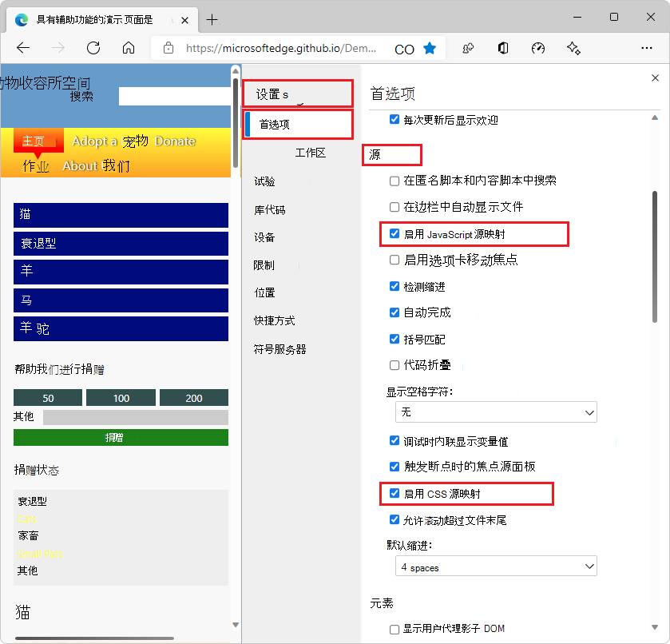Screen dimensions: 670x644
Task: Click the Donate navigation link
Action: tap(175, 141)
